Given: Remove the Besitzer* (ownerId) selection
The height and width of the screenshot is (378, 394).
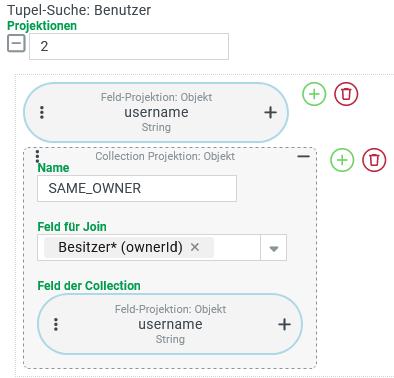Looking at the screenshot, I should (195, 247).
